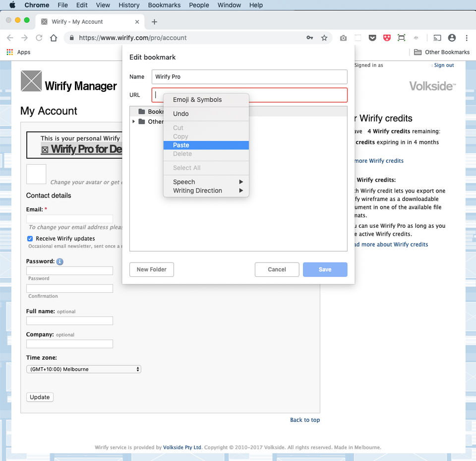Screen dimensions: 476x461
Task: Click the more Wirify credits link
Action: pos(379,161)
